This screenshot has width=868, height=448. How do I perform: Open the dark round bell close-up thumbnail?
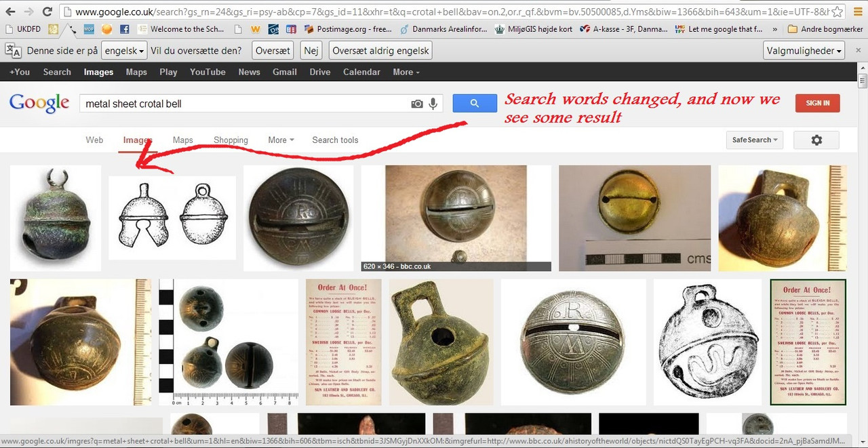point(298,218)
